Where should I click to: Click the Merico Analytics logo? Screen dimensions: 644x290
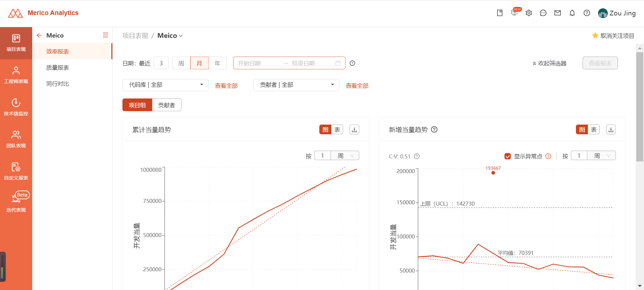pos(43,13)
